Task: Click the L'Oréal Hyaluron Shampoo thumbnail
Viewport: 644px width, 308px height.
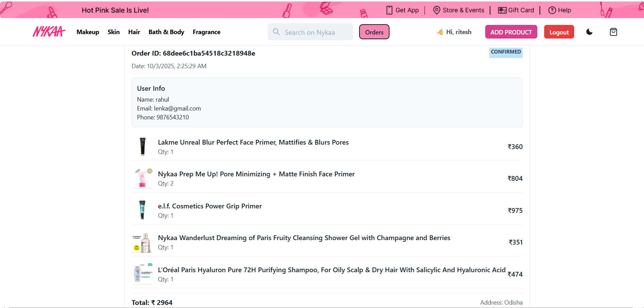Action: click(x=142, y=274)
